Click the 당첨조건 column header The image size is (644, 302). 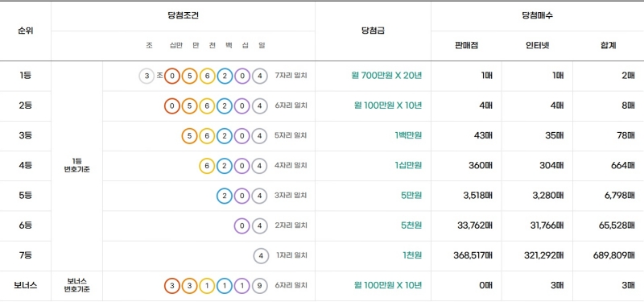(x=183, y=16)
